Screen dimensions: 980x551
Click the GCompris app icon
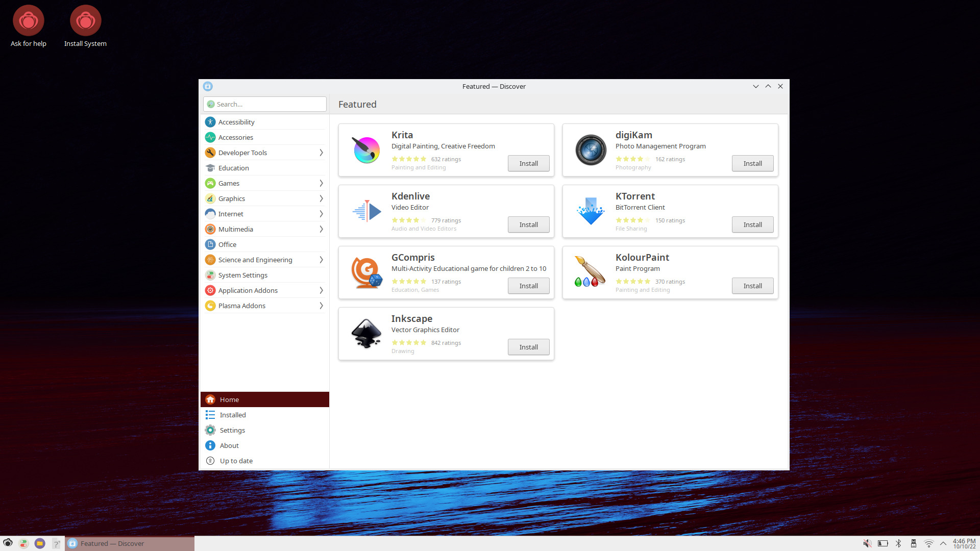pyautogui.click(x=366, y=272)
